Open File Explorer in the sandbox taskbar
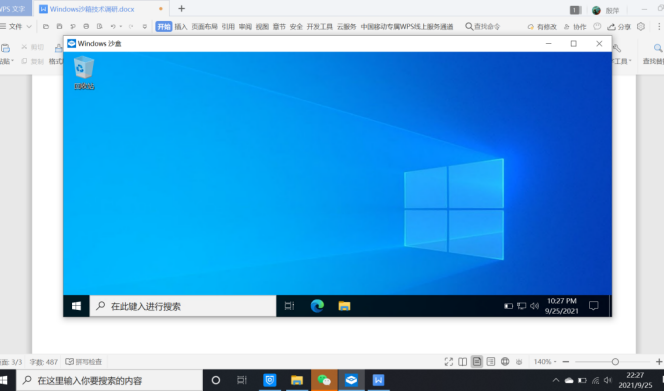Viewport: 664px width, 392px height. click(344, 306)
